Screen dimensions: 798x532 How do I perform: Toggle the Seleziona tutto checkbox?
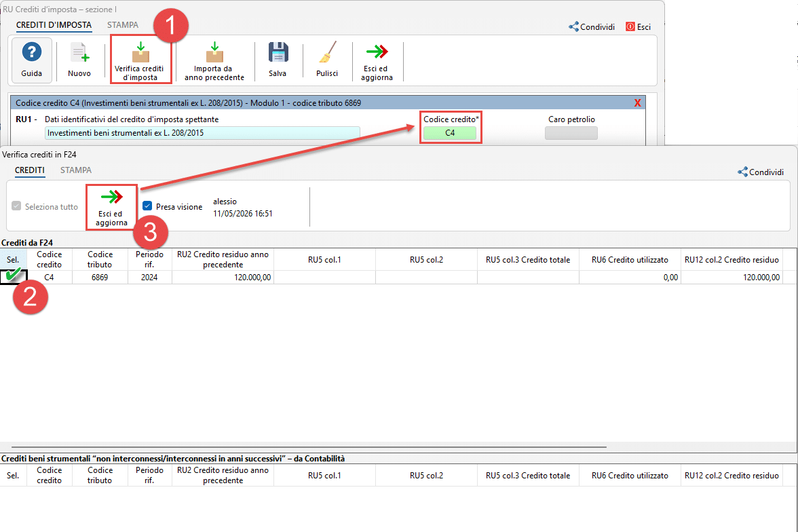[16, 206]
